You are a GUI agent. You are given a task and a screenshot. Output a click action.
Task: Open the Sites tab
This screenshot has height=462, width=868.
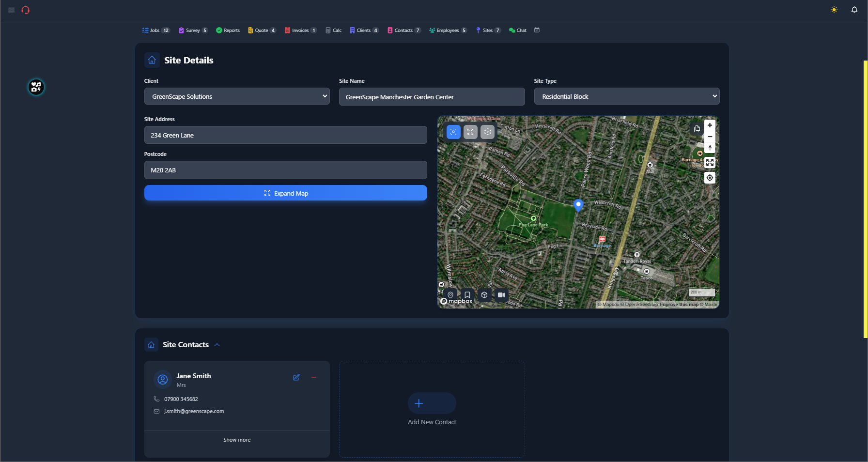488,30
